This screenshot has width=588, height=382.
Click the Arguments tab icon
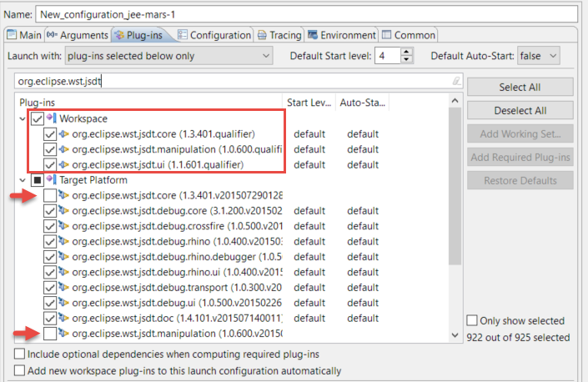click(52, 35)
